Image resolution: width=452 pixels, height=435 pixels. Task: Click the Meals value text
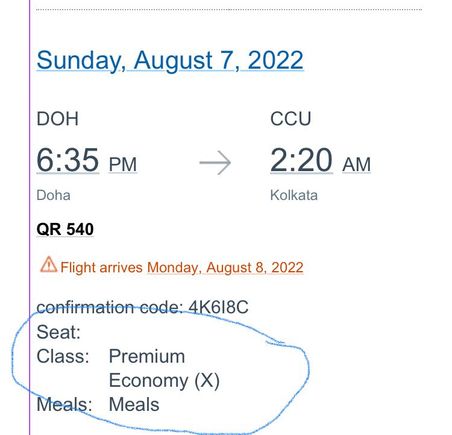tap(134, 404)
